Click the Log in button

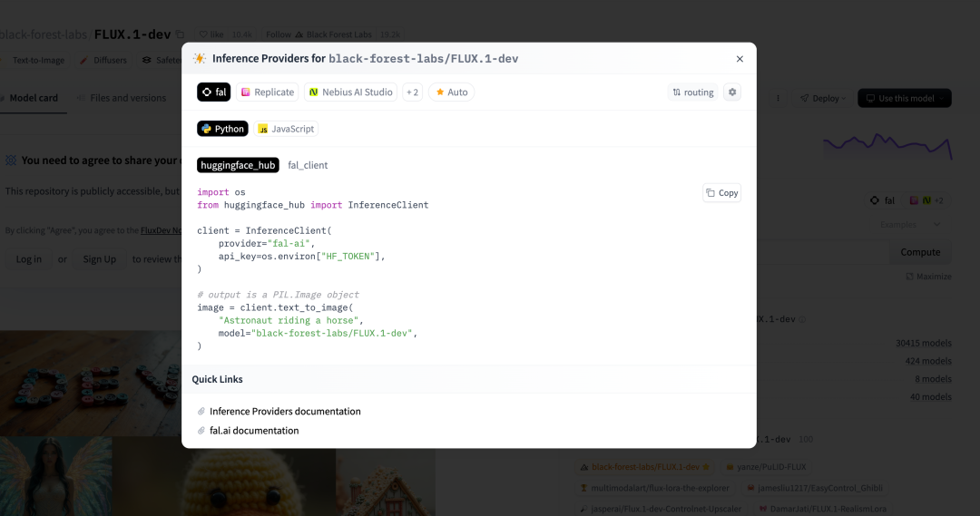29,258
